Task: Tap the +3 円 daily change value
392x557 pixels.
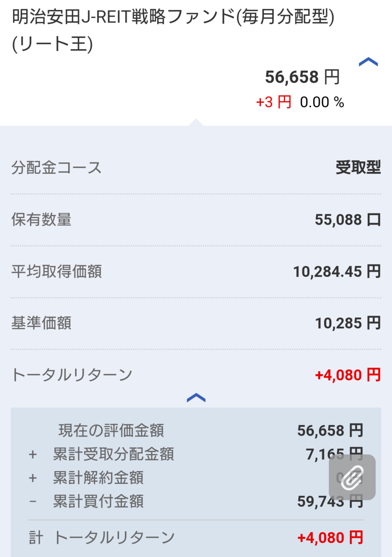Action: [x=273, y=102]
